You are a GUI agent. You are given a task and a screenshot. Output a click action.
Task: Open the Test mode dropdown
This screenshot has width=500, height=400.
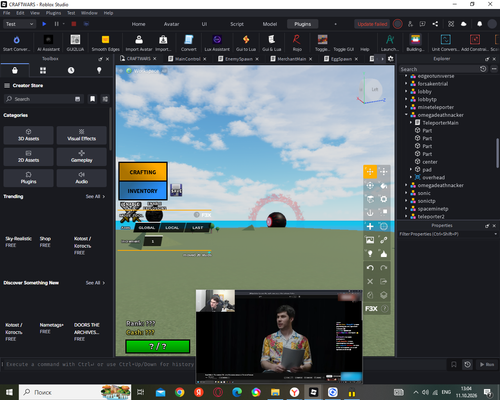tap(19, 24)
